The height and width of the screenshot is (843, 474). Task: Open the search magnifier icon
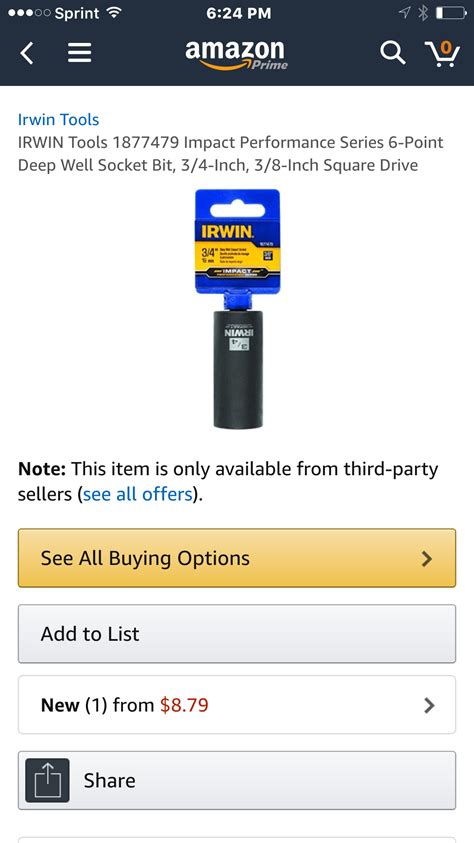(392, 53)
